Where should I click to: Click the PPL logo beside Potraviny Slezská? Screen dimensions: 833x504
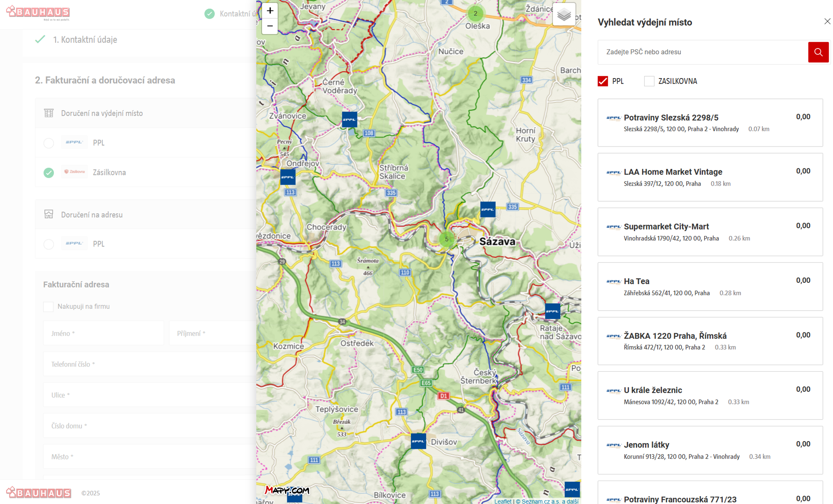coord(614,118)
